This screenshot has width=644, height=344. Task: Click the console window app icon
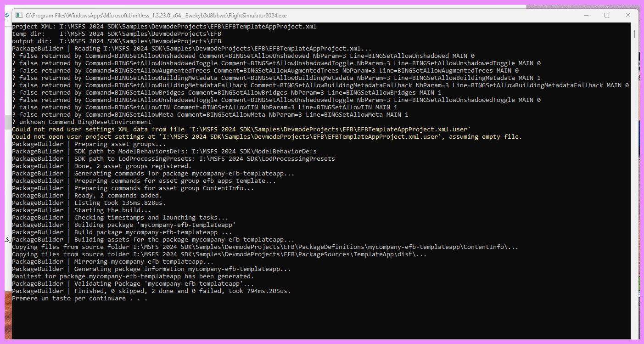coord(18,15)
